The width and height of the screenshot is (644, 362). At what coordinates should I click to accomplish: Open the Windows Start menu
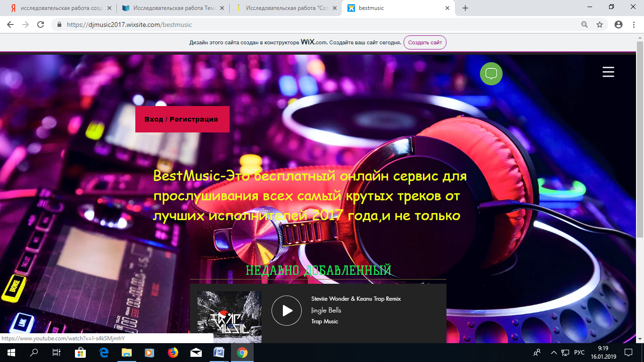pos(11,353)
